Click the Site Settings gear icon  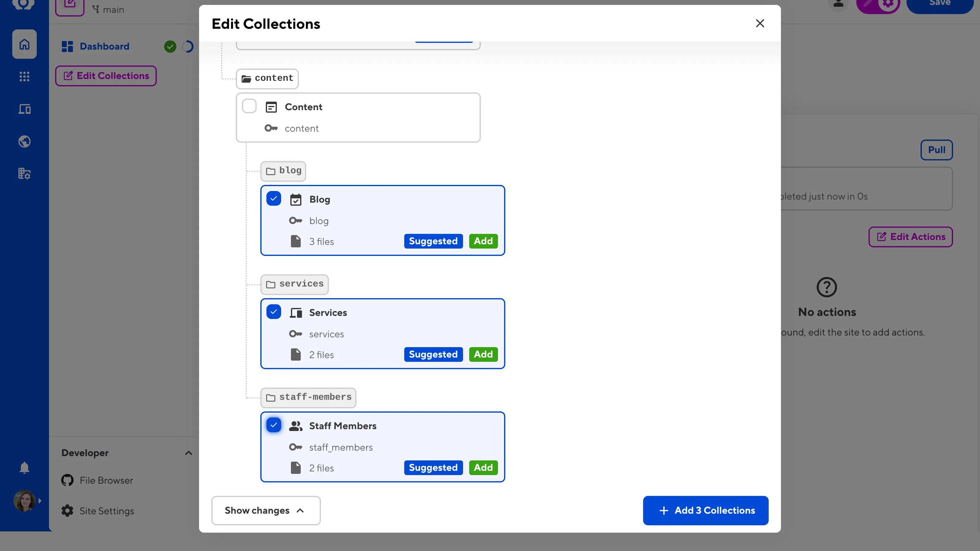click(67, 511)
